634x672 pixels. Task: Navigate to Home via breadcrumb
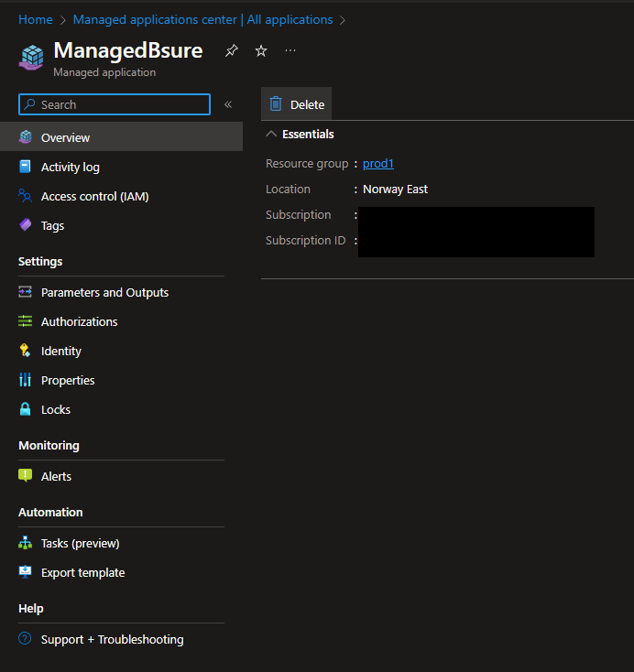point(35,19)
